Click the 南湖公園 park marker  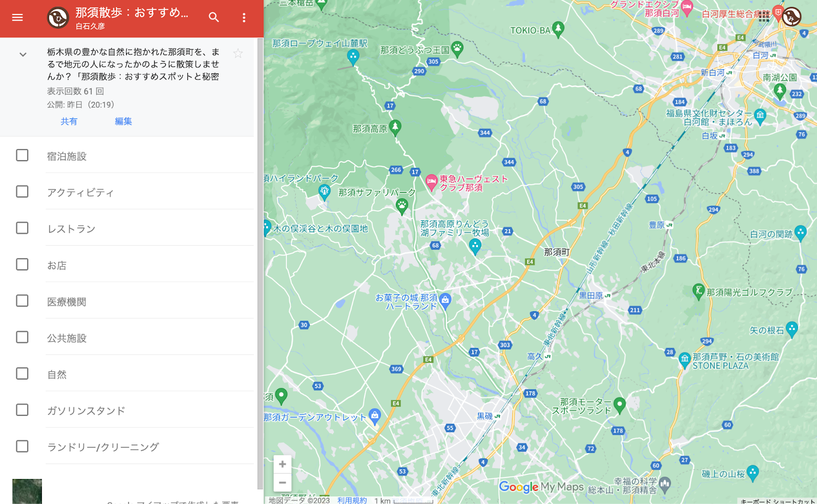tap(780, 91)
